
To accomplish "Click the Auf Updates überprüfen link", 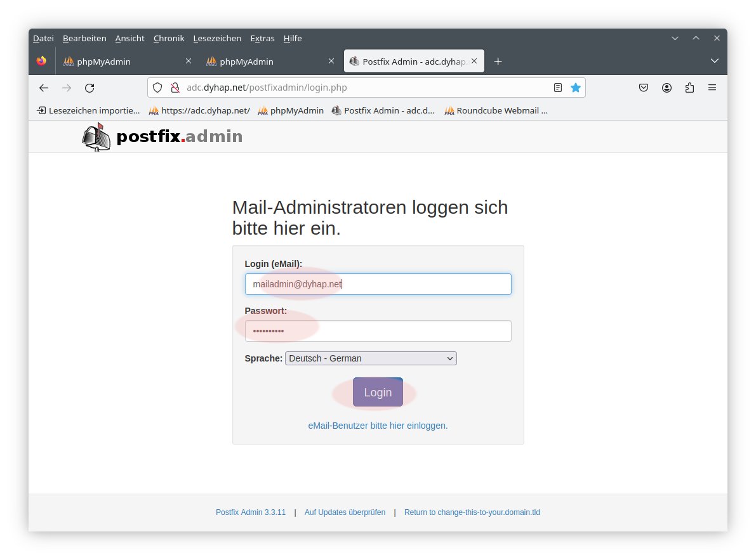I will point(345,512).
